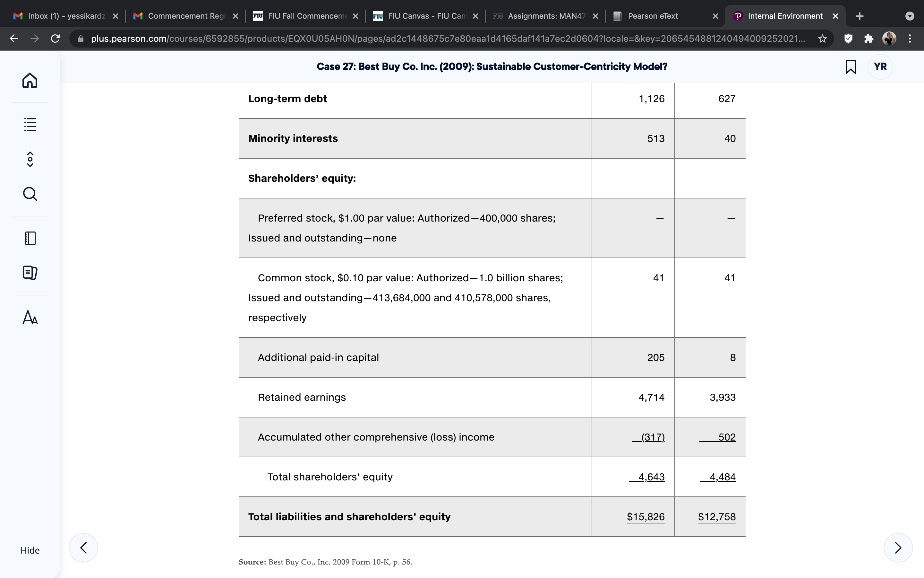The image size is (924, 578).
Task: Open the browser extensions puzzle icon
Action: click(868, 39)
